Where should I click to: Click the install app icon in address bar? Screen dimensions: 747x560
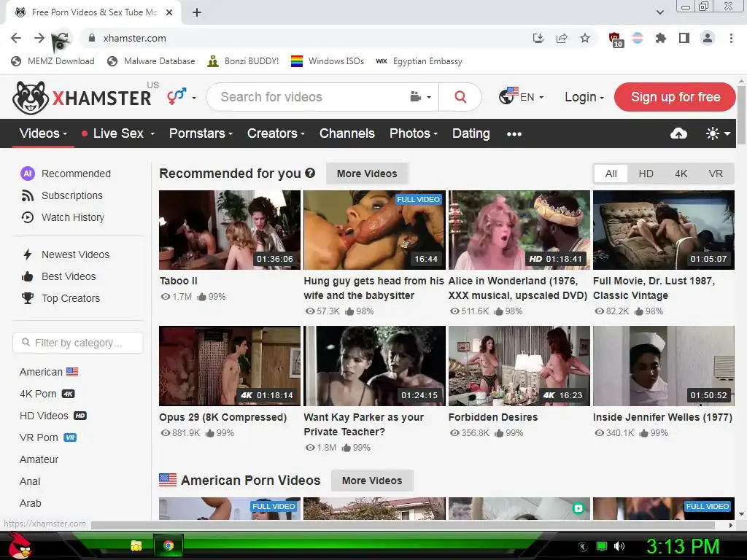[538, 38]
